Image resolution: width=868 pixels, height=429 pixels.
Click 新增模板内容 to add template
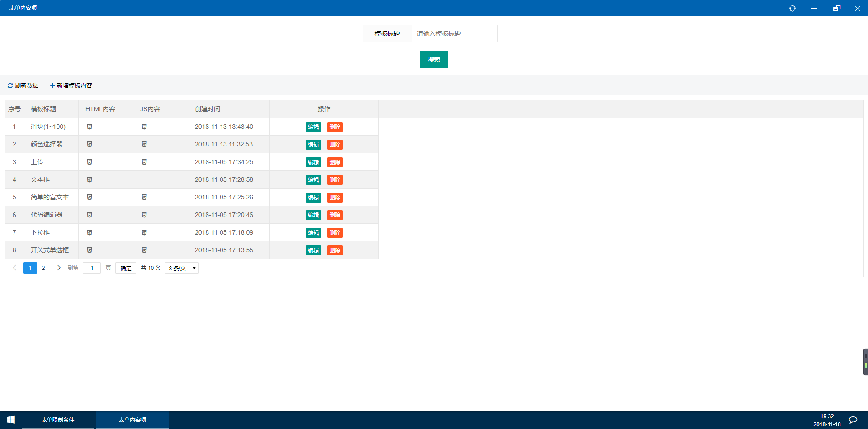coord(71,85)
